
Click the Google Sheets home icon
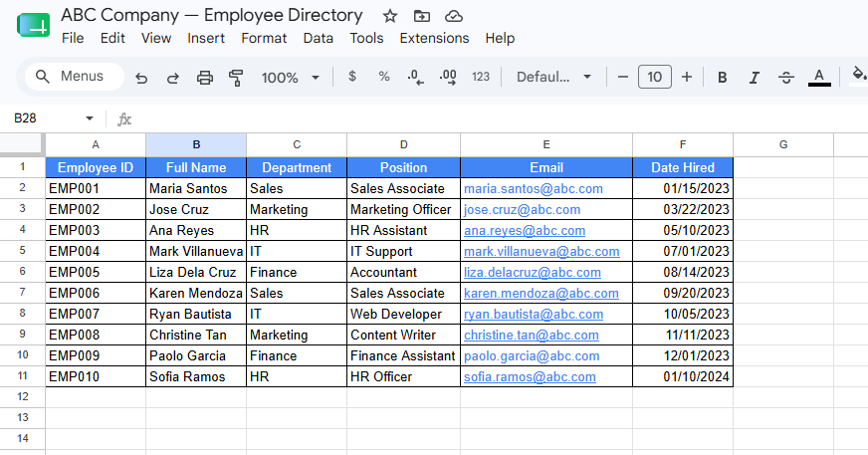click(33, 25)
